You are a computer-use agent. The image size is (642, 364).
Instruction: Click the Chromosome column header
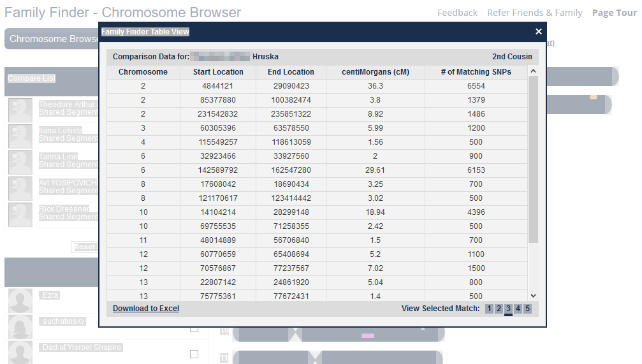coord(143,72)
